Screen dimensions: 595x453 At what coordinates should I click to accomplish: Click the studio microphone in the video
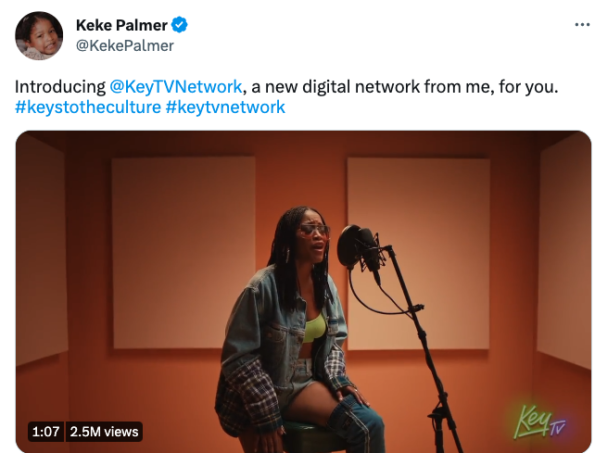359,249
